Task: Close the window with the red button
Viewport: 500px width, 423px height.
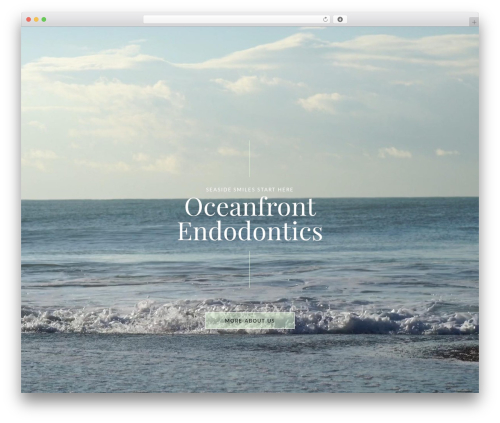Action: 29,20
